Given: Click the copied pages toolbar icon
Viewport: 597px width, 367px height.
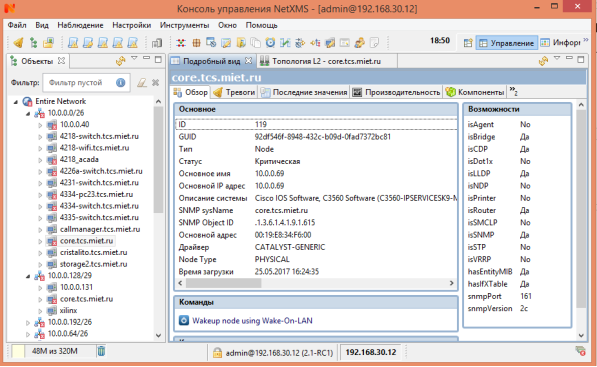Looking at the screenshot, I should pos(255,43).
